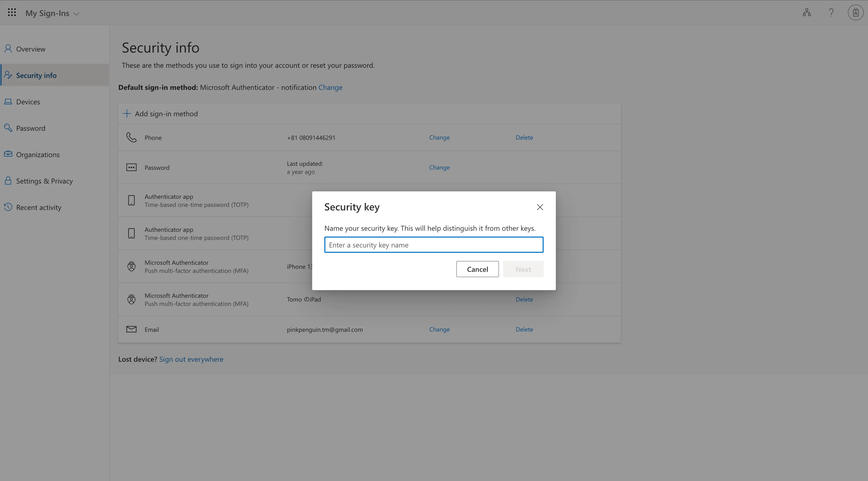Click the Phone handset icon in methods list
Viewport: 868px width, 481px height.
coord(131,138)
